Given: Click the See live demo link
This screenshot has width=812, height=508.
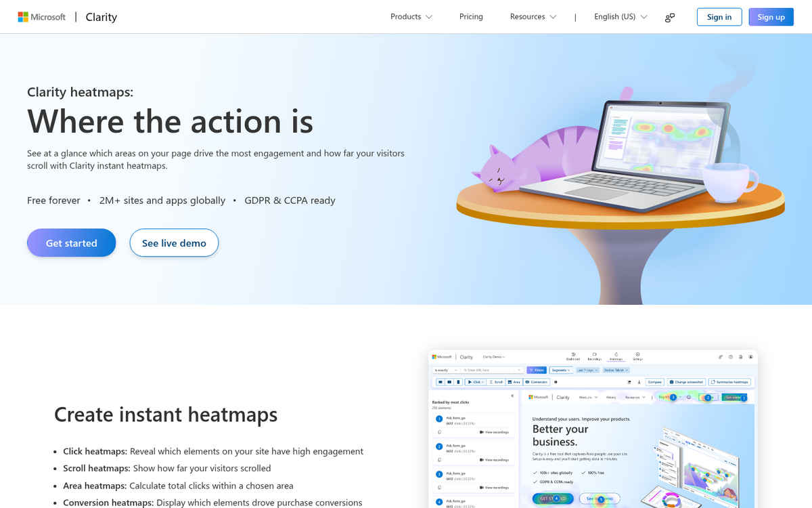Looking at the screenshot, I should click(x=174, y=242).
